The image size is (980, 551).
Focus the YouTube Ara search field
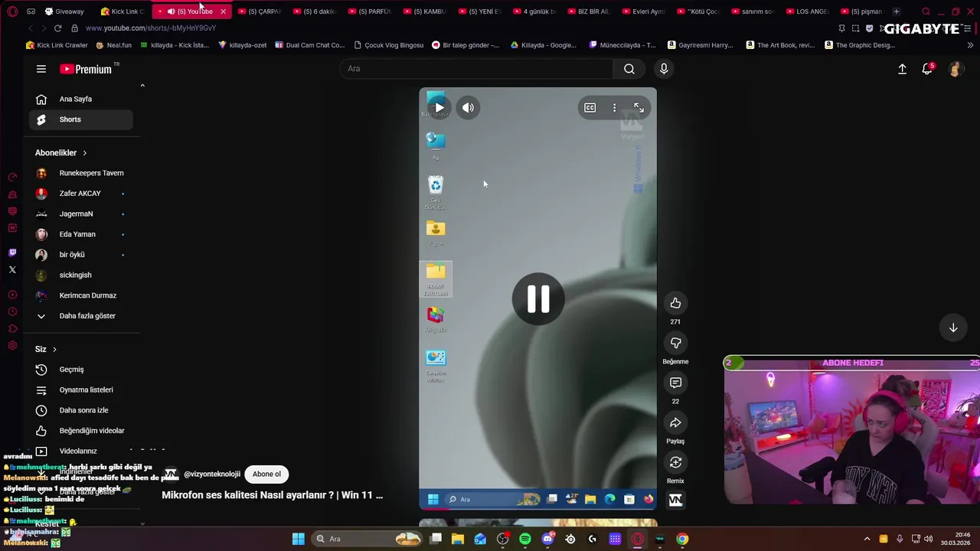pyautogui.click(x=475, y=69)
